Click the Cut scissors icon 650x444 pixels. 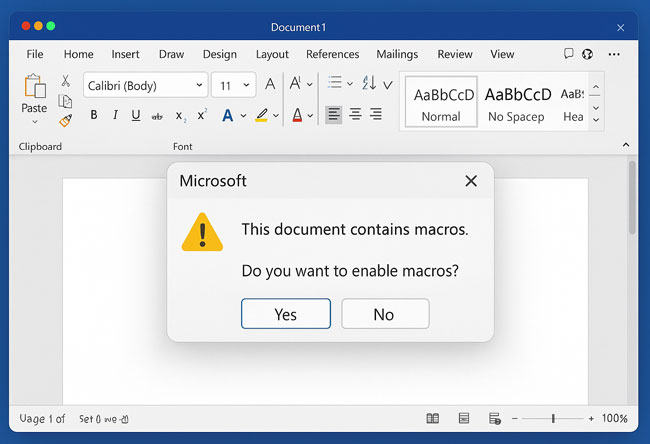65,80
